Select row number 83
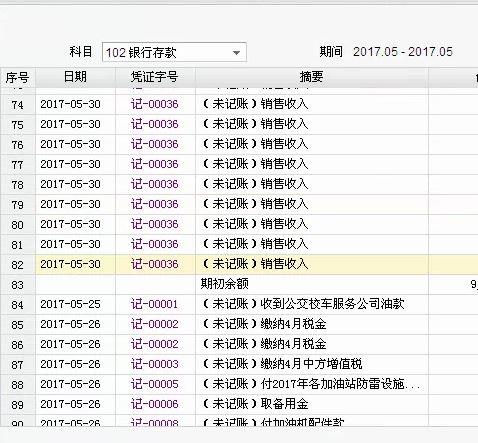The height and width of the screenshot is (443, 478). coord(17,285)
